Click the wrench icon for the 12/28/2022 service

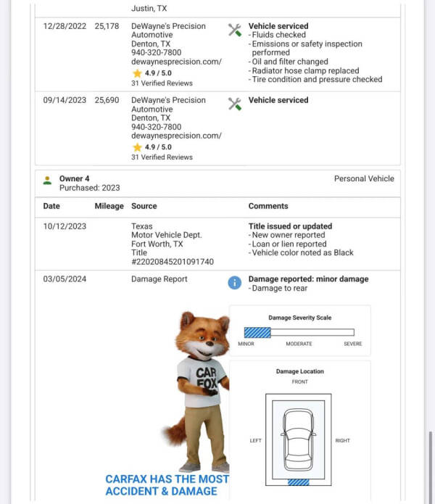point(235,30)
